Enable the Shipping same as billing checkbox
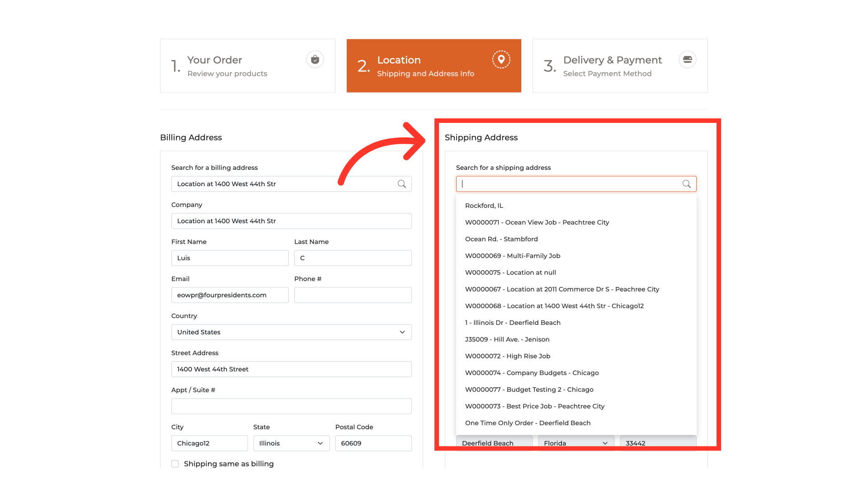This screenshot has height=488, width=868. (x=175, y=464)
